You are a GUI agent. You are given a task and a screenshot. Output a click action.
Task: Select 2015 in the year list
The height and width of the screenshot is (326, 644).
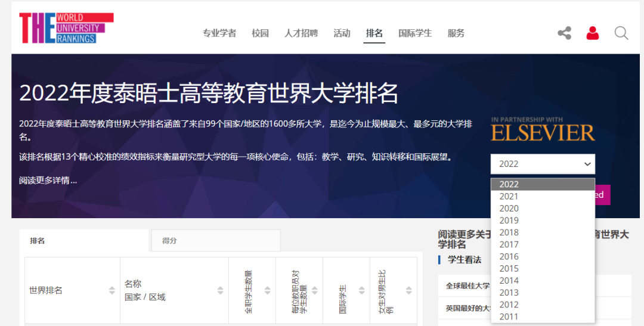coord(543,269)
